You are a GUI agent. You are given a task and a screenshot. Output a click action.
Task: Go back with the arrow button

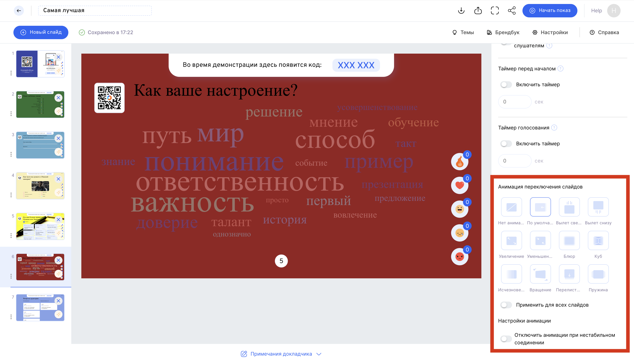tap(19, 10)
